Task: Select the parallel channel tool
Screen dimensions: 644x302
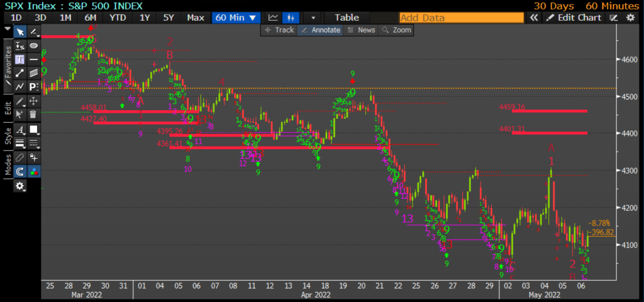Action: (x=34, y=73)
